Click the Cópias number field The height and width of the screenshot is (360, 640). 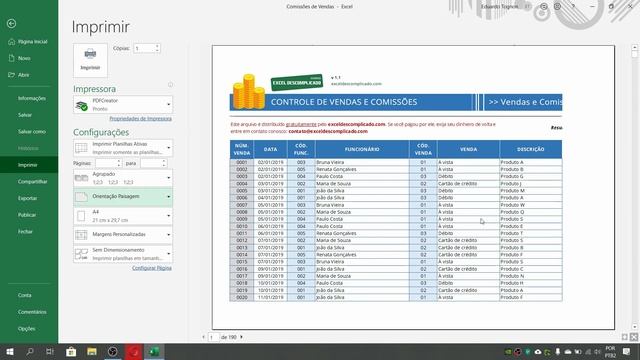144,48
